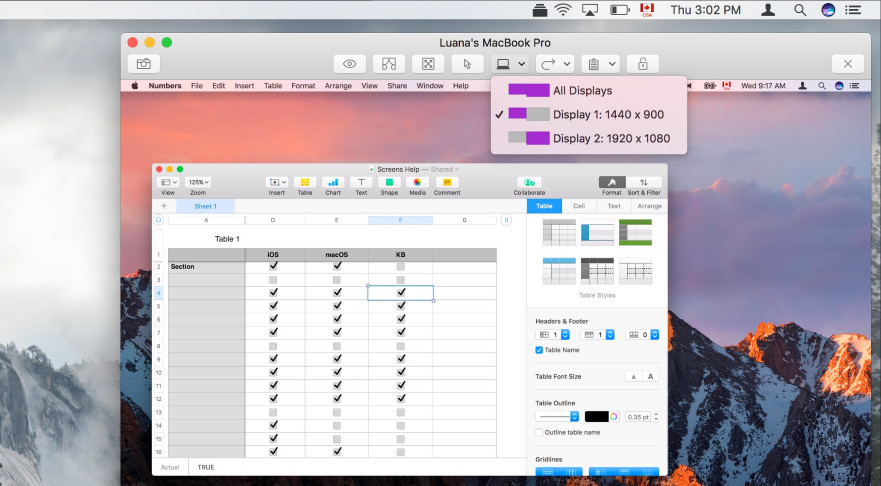Open the outline color wheel picker
881x486 pixels.
[x=614, y=416]
